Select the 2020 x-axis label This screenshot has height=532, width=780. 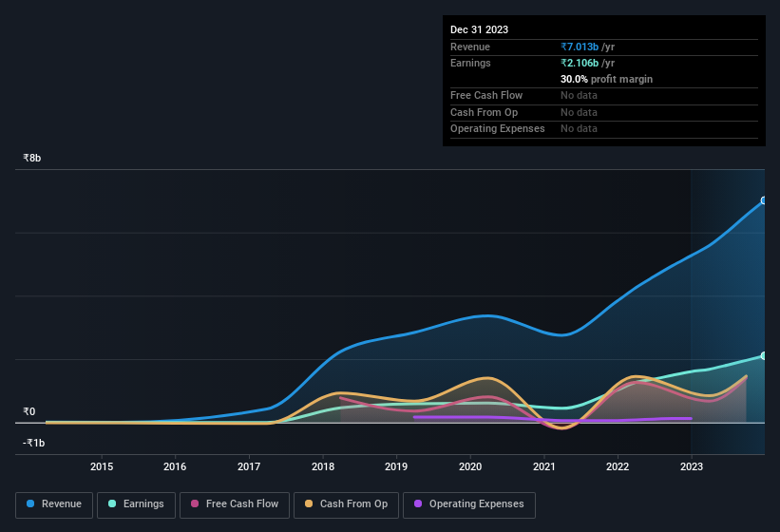pos(470,466)
